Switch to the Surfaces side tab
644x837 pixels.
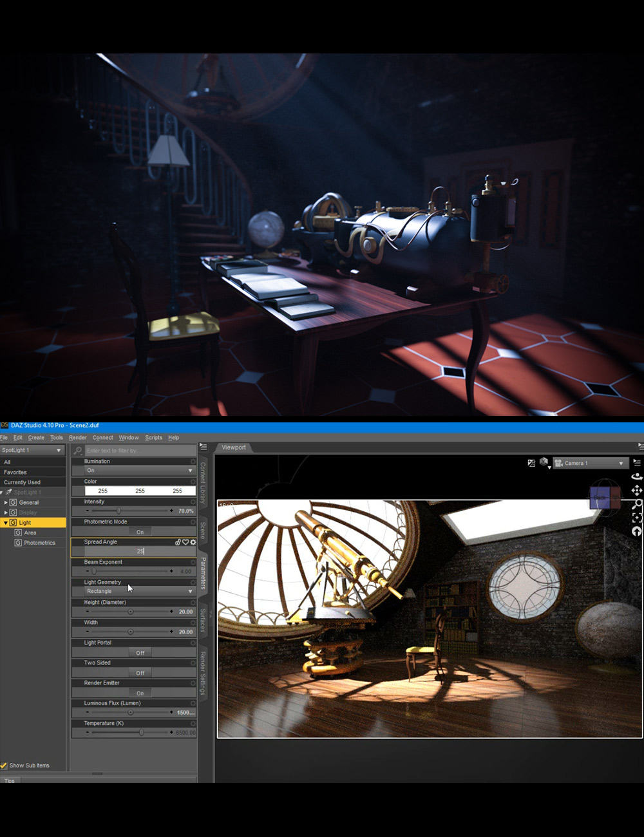click(203, 621)
